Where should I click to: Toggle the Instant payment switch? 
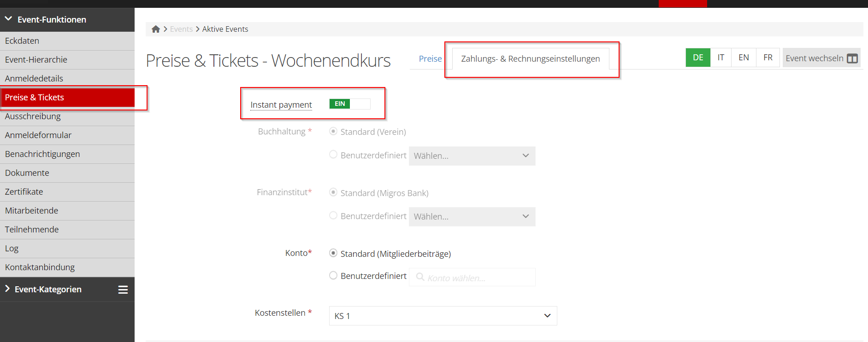tap(350, 104)
